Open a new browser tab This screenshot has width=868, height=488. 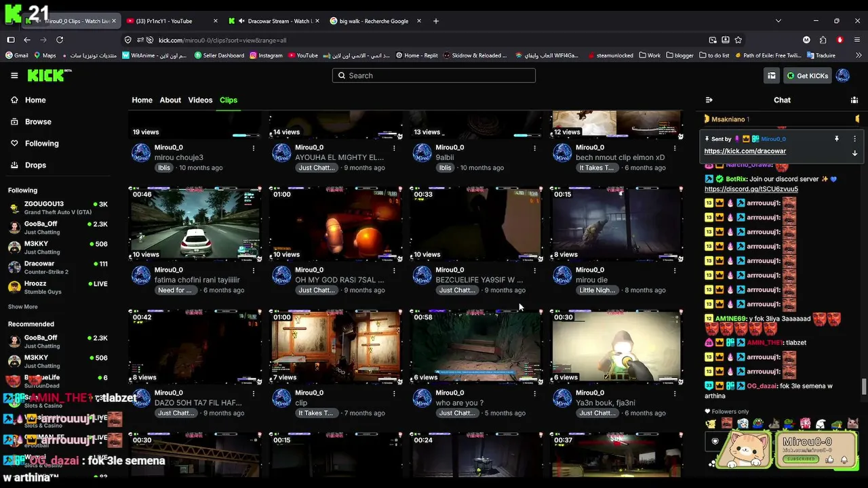435,21
